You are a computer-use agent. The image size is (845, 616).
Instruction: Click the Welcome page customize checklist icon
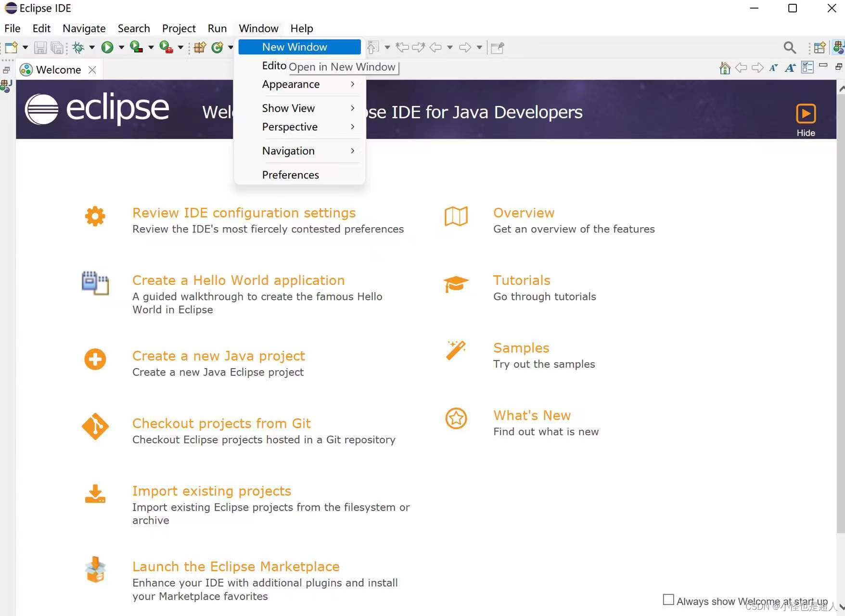pyautogui.click(x=808, y=67)
